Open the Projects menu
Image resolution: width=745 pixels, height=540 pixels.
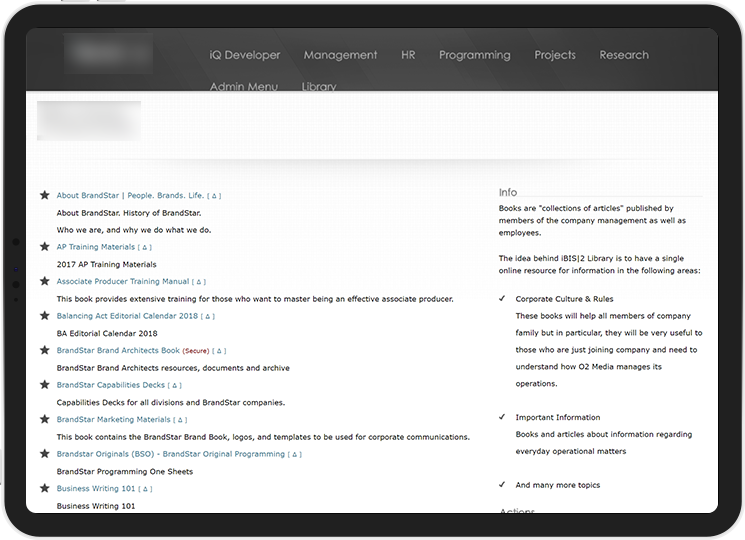pyautogui.click(x=555, y=55)
